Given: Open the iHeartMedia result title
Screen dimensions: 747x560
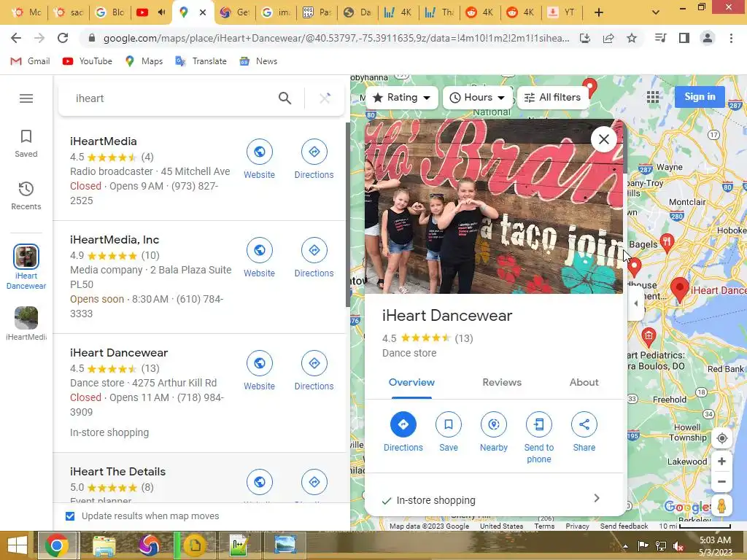Looking at the screenshot, I should click(104, 141).
